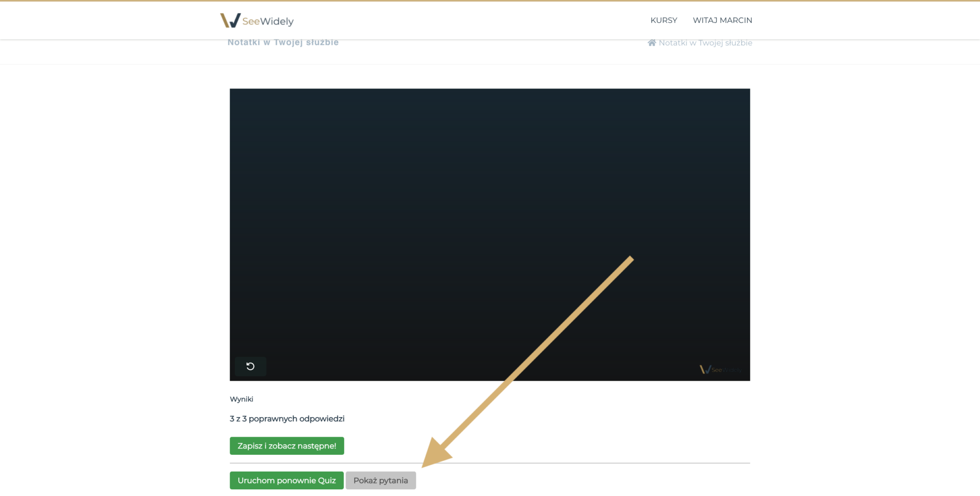Click the golden arrowhead near Pokaż pytania

pyautogui.click(x=435, y=454)
